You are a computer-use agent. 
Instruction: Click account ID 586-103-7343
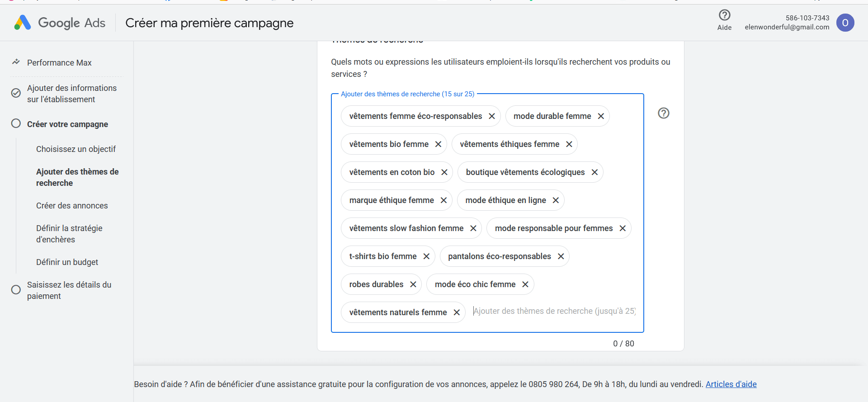pyautogui.click(x=807, y=18)
